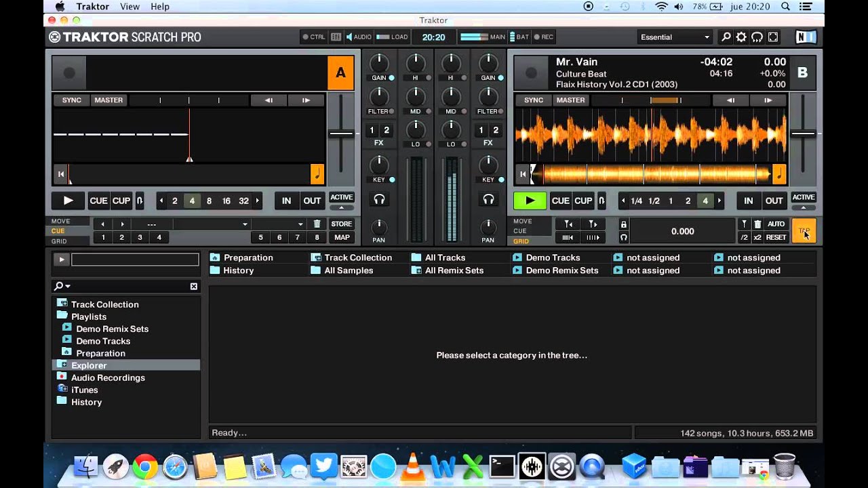Screen dimensions: 868x488
Task: Open the cue type dropdown on Deck A
Action: pyautogui.click(x=300, y=224)
